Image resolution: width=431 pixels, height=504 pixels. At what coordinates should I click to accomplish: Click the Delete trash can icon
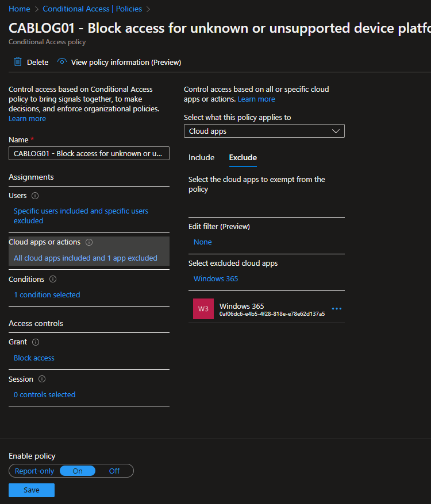(x=18, y=62)
